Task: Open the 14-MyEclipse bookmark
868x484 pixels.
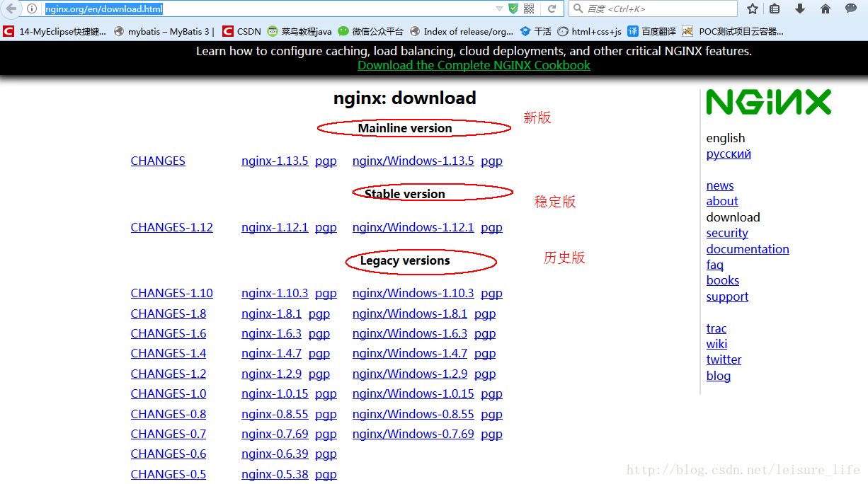Action: point(55,31)
